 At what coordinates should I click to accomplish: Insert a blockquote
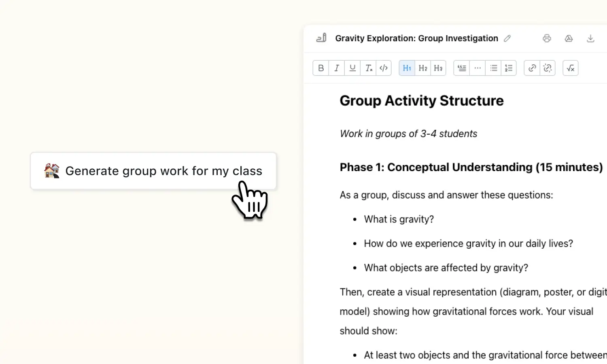461,68
